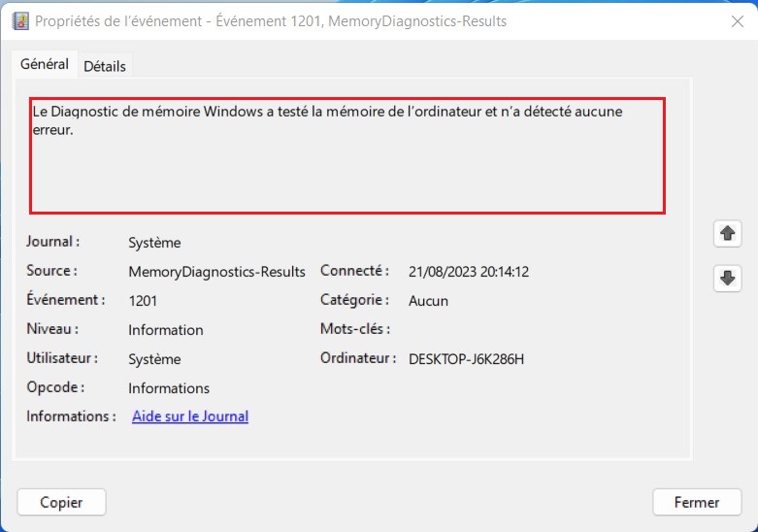Click the Copier button
Viewport: 758px width, 532px height.
pos(61,502)
